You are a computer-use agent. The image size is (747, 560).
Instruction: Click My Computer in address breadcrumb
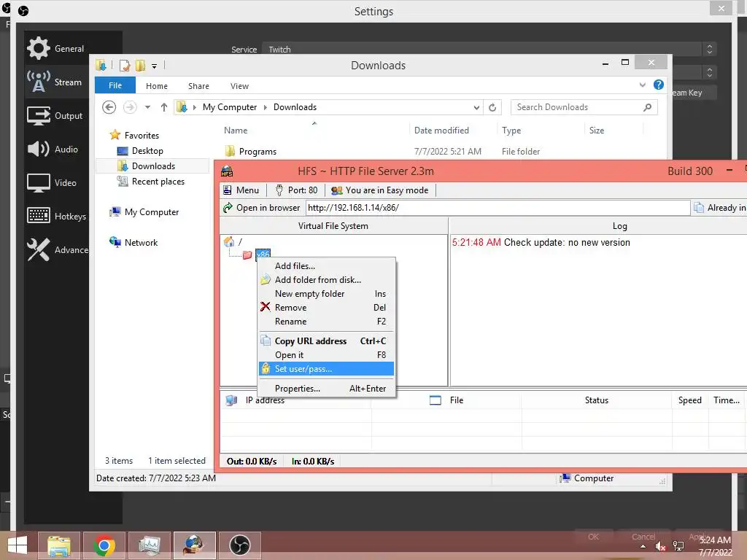click(x=230, y=107)
